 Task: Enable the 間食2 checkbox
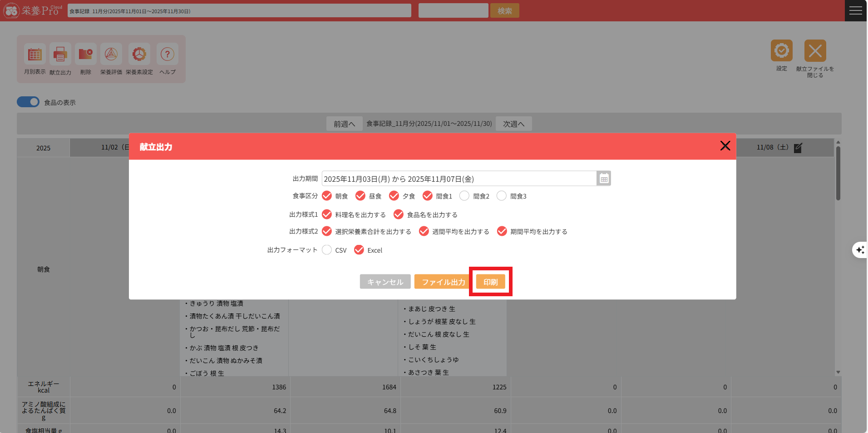464,196
